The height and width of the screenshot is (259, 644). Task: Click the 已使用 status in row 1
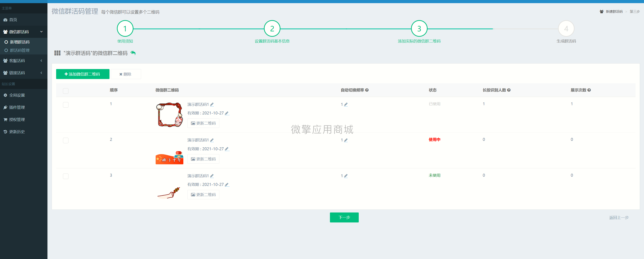434,104
